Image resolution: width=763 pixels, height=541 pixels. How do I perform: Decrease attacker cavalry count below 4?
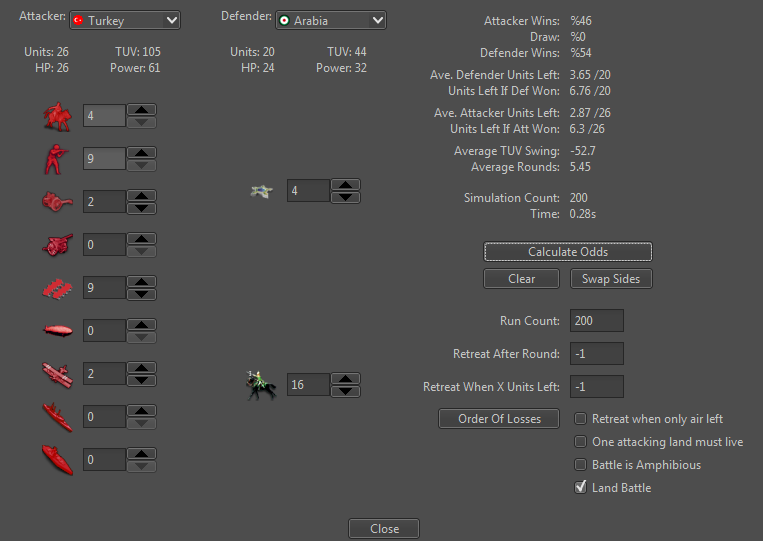point(142,122)
